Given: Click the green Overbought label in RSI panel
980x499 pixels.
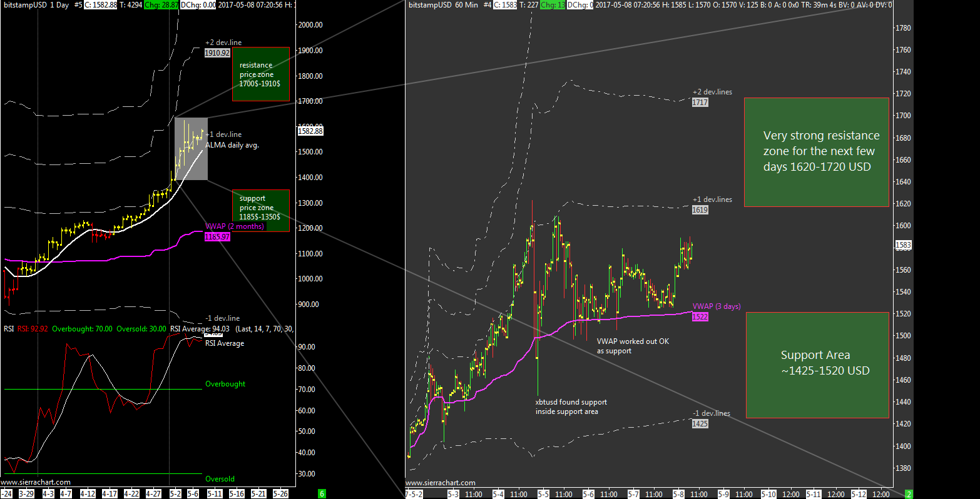Looking at the screenshot, I should click(x=225, y=384).
